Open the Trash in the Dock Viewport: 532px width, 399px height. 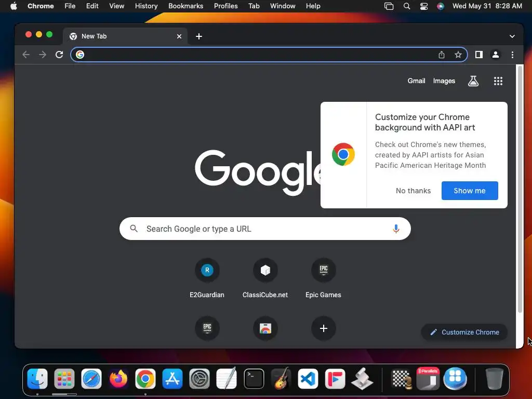click(x=495, y=378)
